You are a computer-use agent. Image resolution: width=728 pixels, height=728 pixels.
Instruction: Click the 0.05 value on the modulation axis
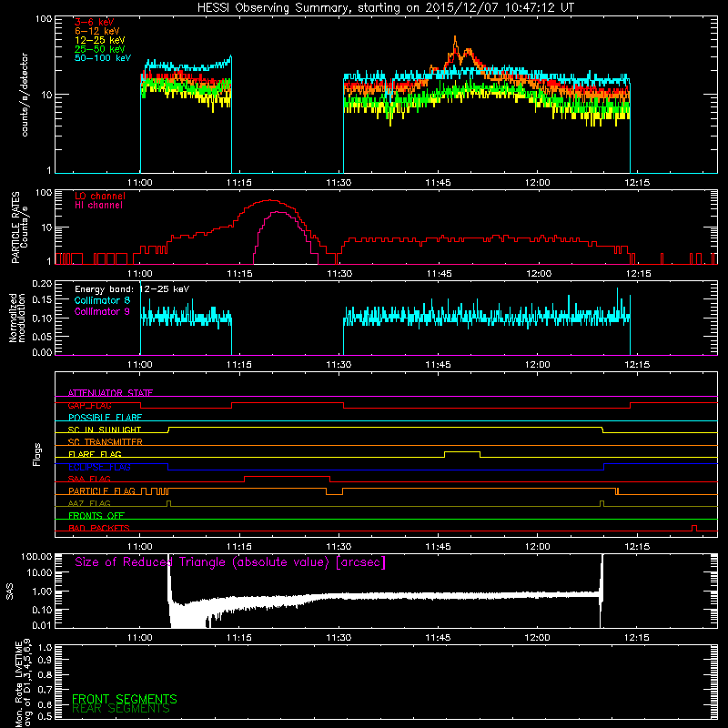(42, 336)
